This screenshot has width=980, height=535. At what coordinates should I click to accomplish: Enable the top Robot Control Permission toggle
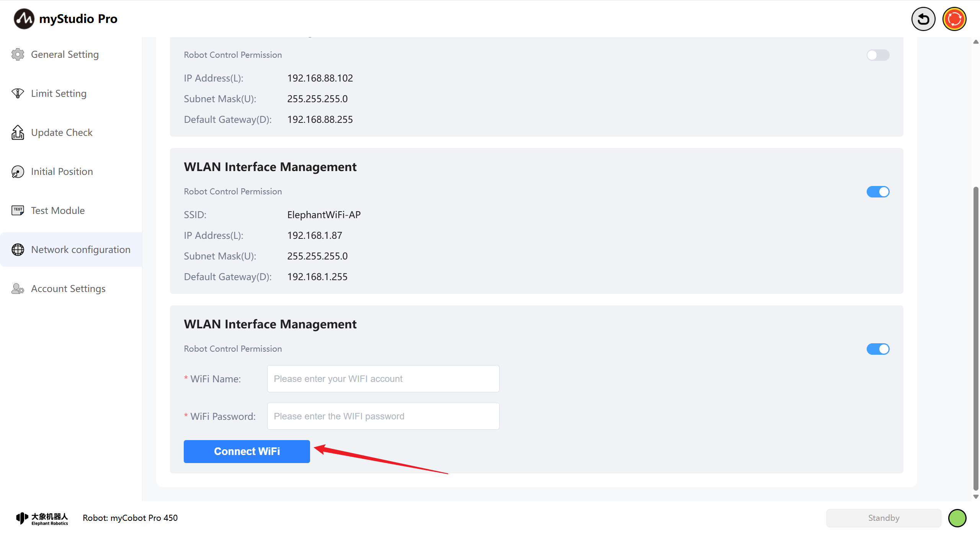878,55
